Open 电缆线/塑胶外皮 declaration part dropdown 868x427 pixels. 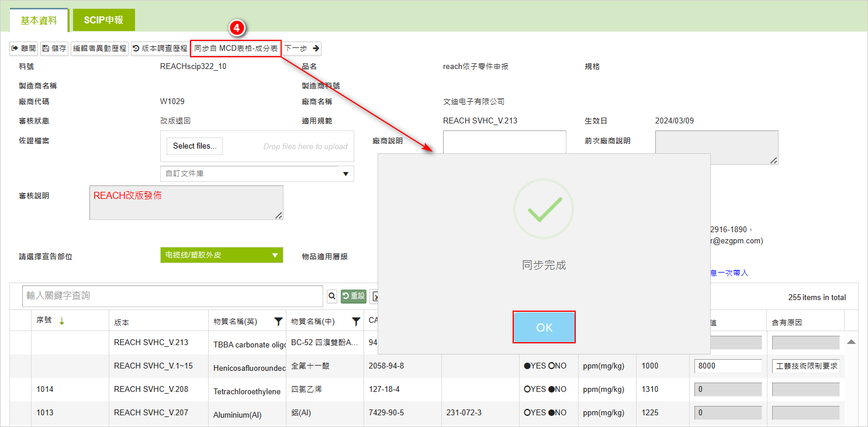(222, 255)
